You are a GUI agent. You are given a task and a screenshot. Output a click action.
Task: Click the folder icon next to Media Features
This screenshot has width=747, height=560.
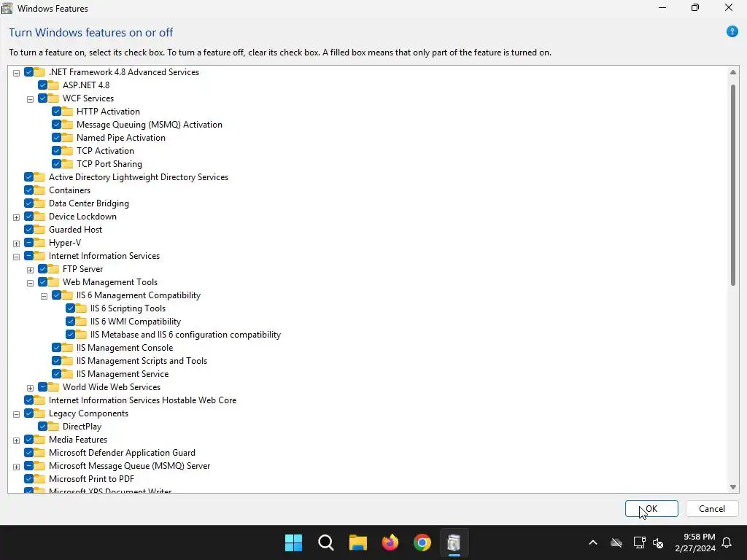coord(39,440)
